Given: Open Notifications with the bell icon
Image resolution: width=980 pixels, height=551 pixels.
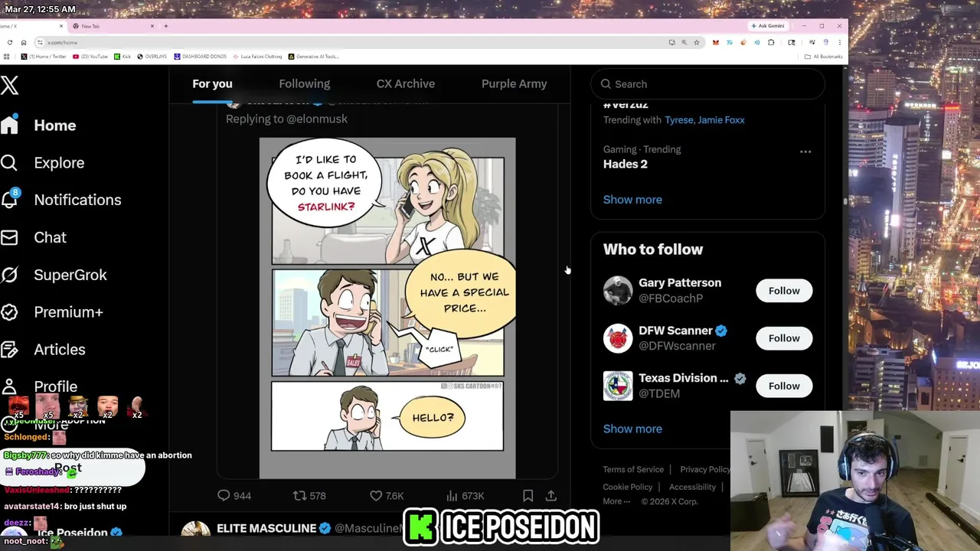Looking at the screenshot, I should click(60, 200).
